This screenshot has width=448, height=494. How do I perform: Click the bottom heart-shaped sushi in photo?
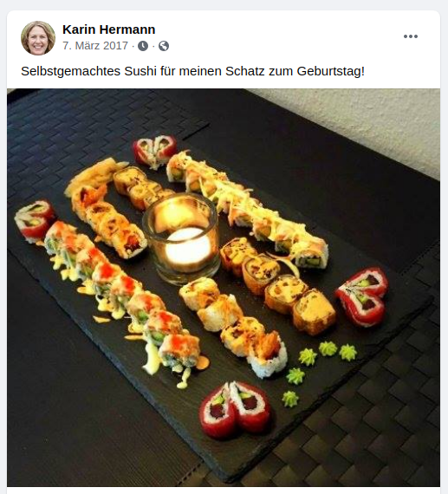pyautogui.click(x=236, y=409)
